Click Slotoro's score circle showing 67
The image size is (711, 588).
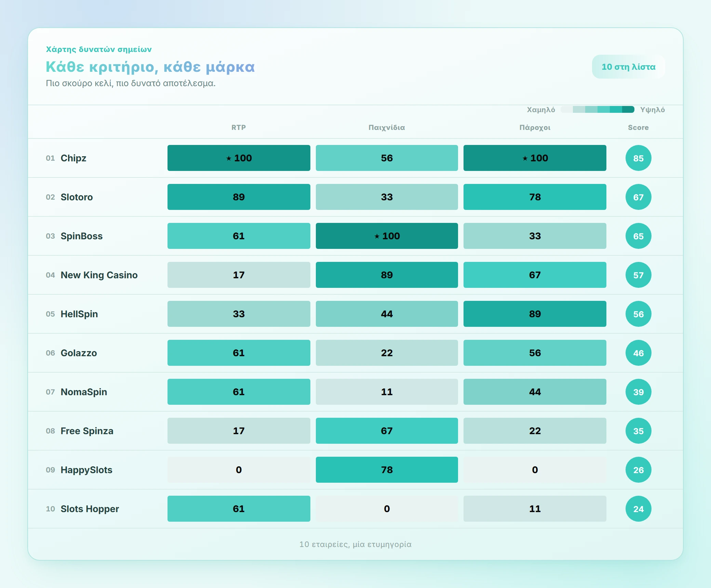[x=638, y=197]
